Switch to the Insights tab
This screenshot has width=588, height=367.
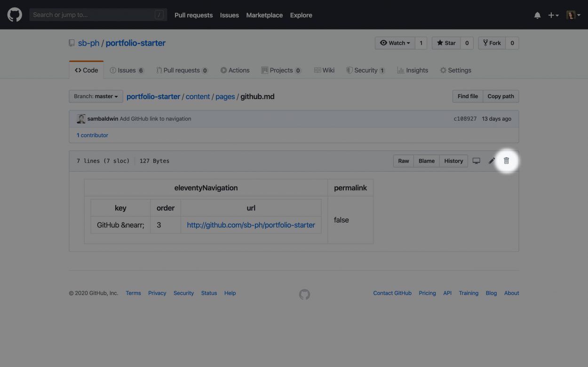413,70
